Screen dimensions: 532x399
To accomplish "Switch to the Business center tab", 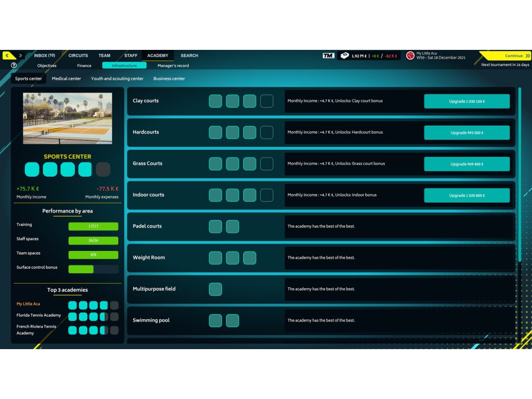I will (169, 78).
